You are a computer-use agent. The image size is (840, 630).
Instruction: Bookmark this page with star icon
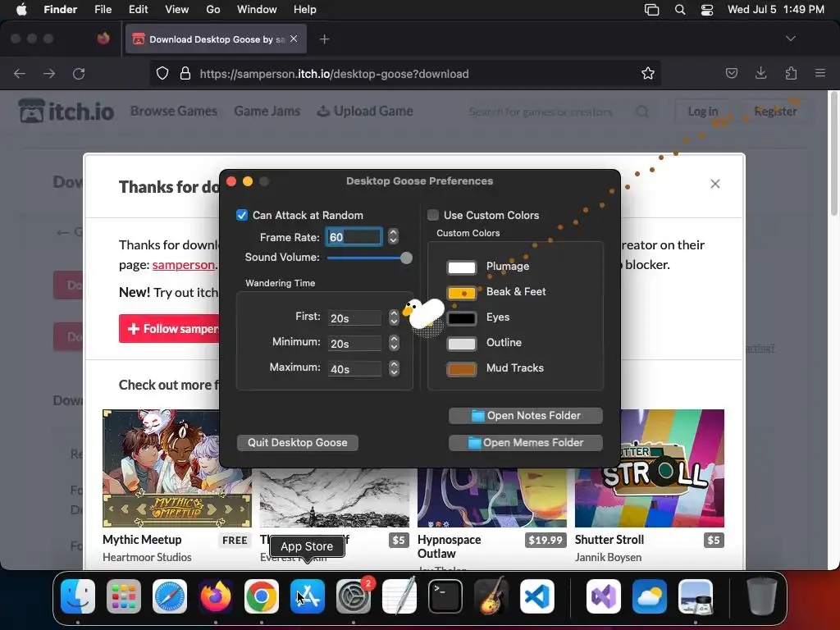[x=648, y=73]
